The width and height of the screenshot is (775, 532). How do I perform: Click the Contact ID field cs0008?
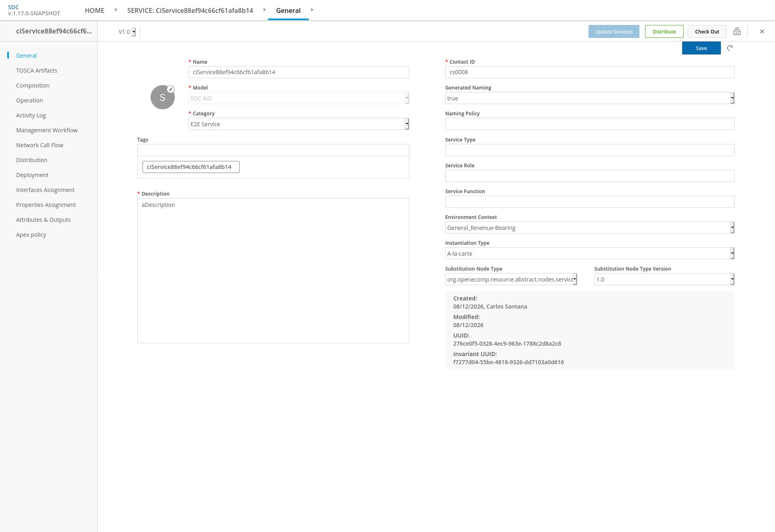click(x=590, y=72)
